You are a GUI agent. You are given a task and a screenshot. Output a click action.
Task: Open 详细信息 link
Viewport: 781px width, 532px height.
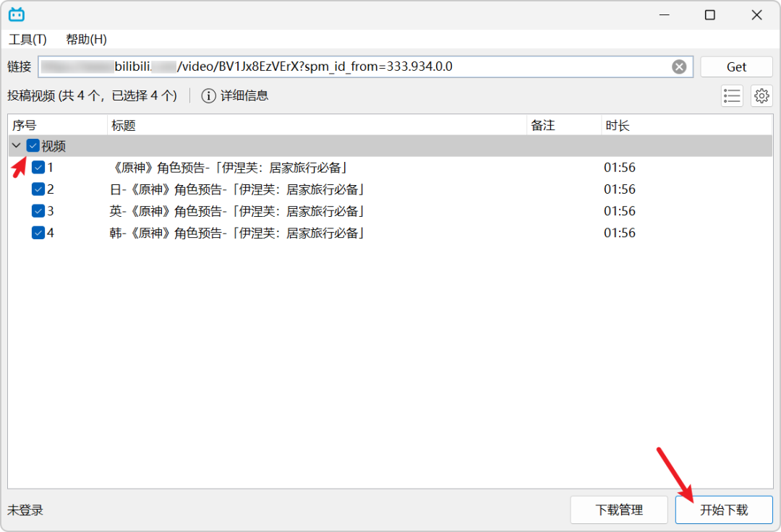tap(244, 95)
